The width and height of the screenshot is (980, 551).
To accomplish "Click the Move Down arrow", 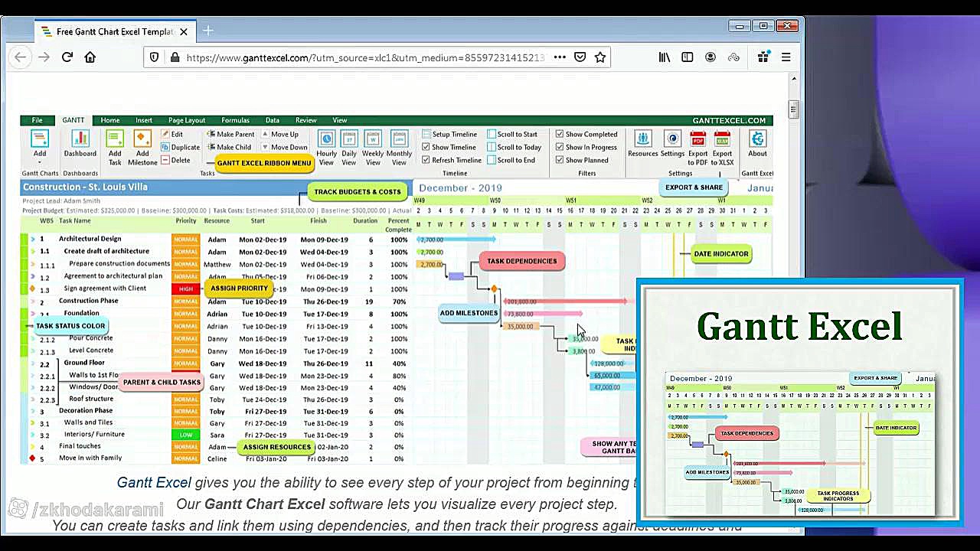I will click(265, 147).
